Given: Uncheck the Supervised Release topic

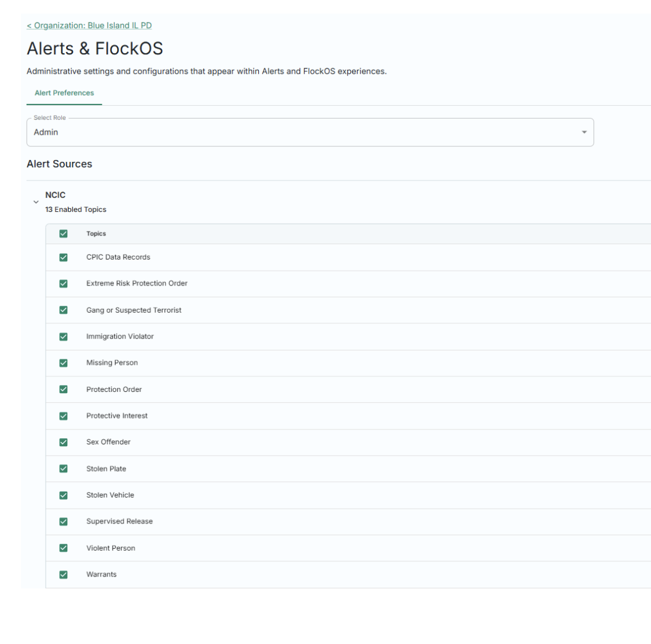Looking at the screenshot, I should pos(64,522).
